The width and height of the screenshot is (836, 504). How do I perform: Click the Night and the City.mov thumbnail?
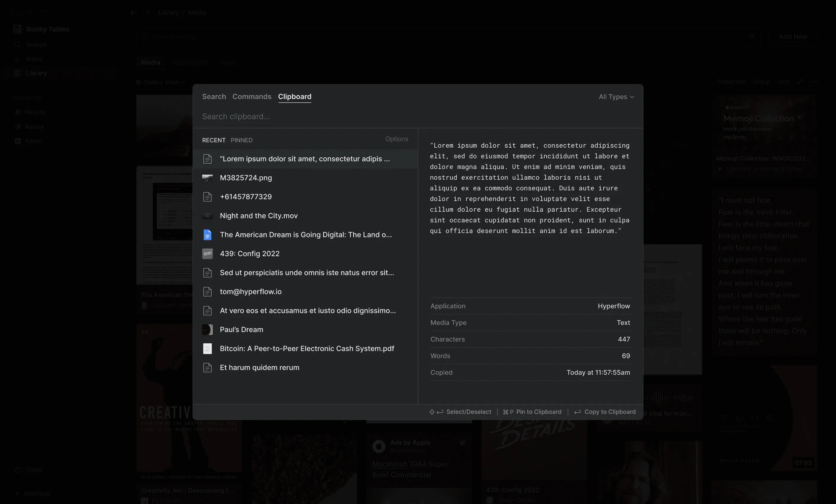(207, 216)
